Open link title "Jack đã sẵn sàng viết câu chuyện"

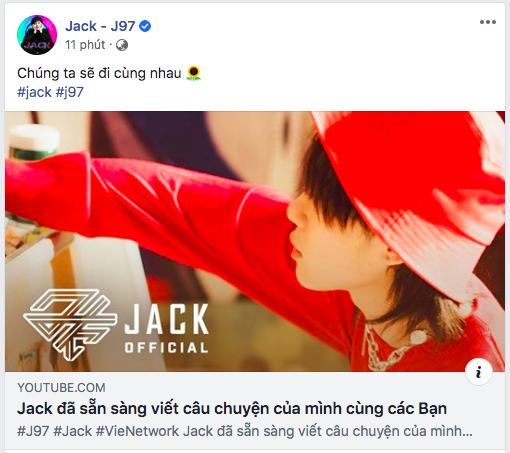coord(232,409)
